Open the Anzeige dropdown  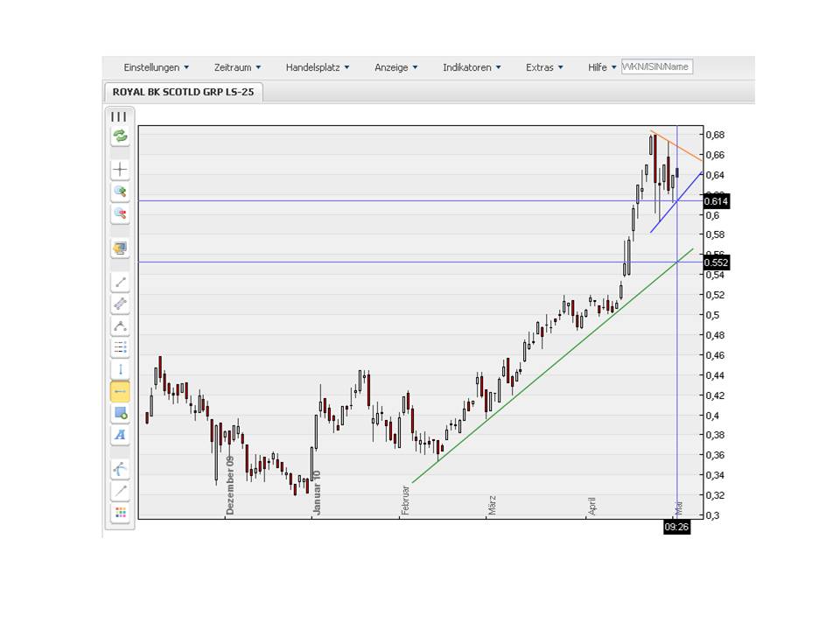coord(392,66)
